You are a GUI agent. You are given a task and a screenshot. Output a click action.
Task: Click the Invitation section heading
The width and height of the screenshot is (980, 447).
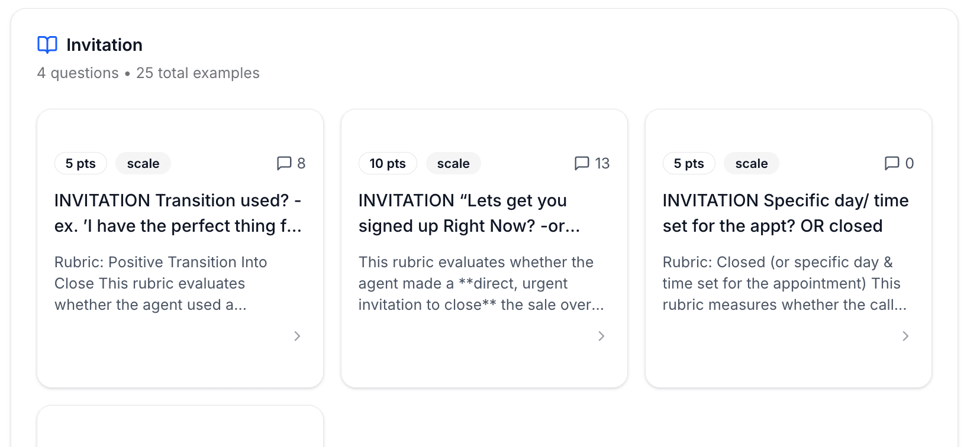[104, 45]
